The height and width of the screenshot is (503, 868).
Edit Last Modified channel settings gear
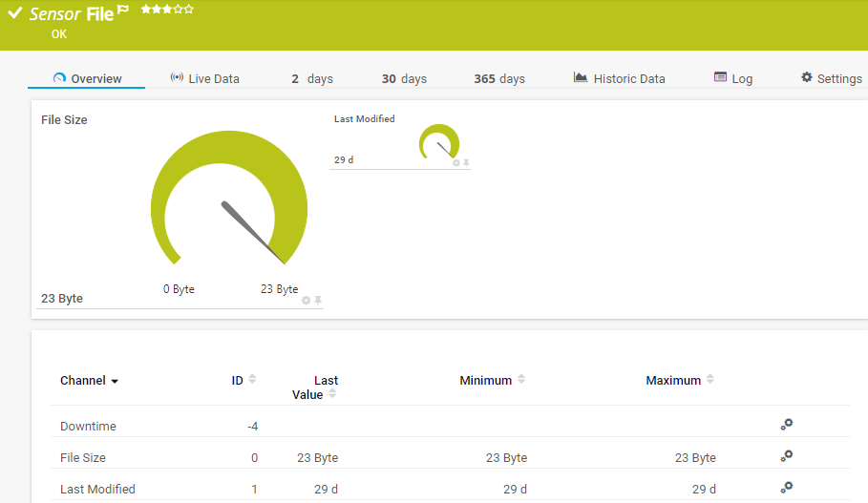coord(787,488)
